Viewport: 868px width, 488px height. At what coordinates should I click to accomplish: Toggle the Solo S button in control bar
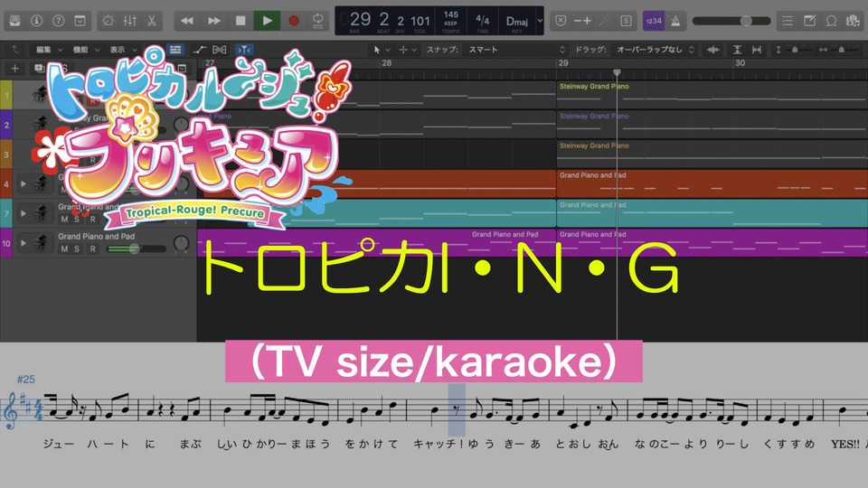(626, 21)
